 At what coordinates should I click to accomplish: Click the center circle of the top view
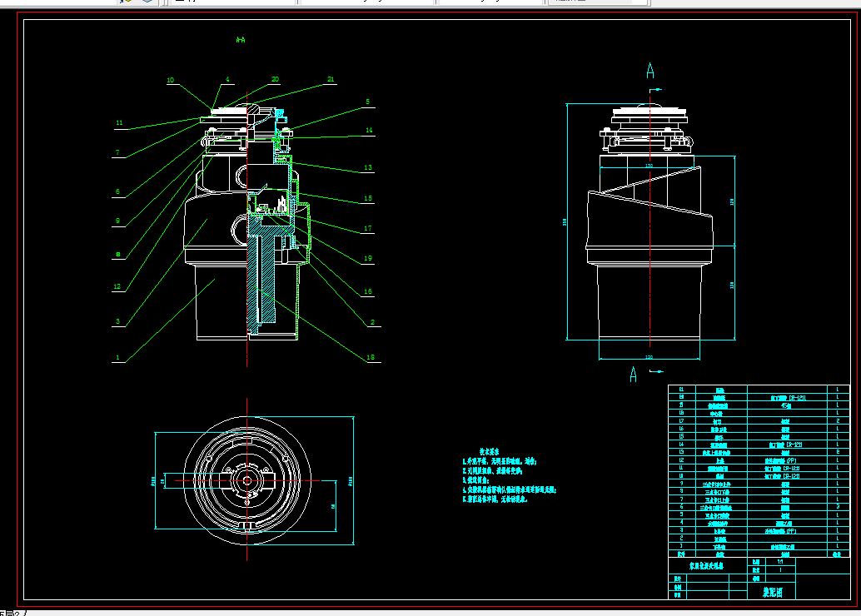coord(247,481)
